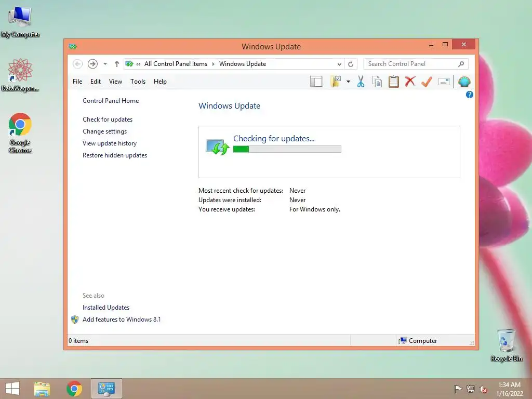Open the Tools menu
This screenshot has width=532, height=399.
coord(138,82)
